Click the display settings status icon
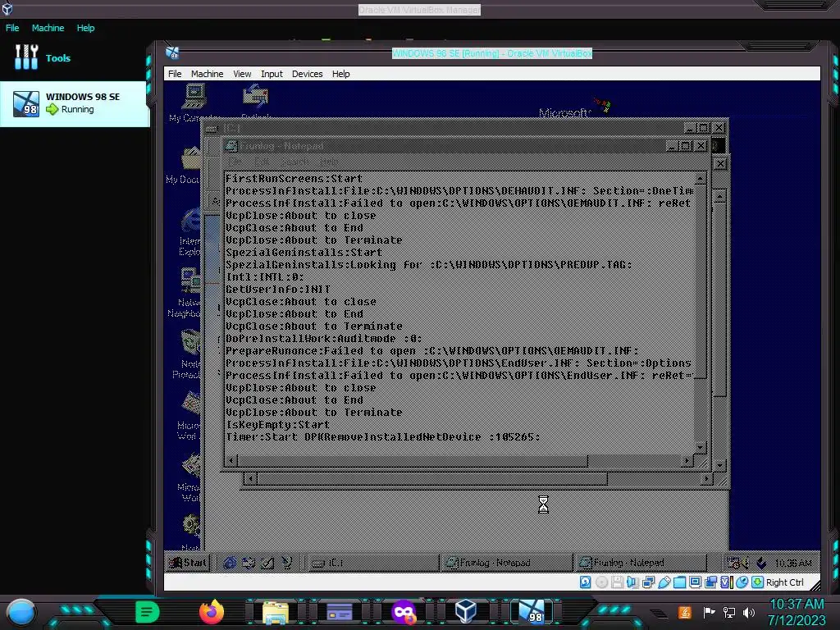 [695, 582]
